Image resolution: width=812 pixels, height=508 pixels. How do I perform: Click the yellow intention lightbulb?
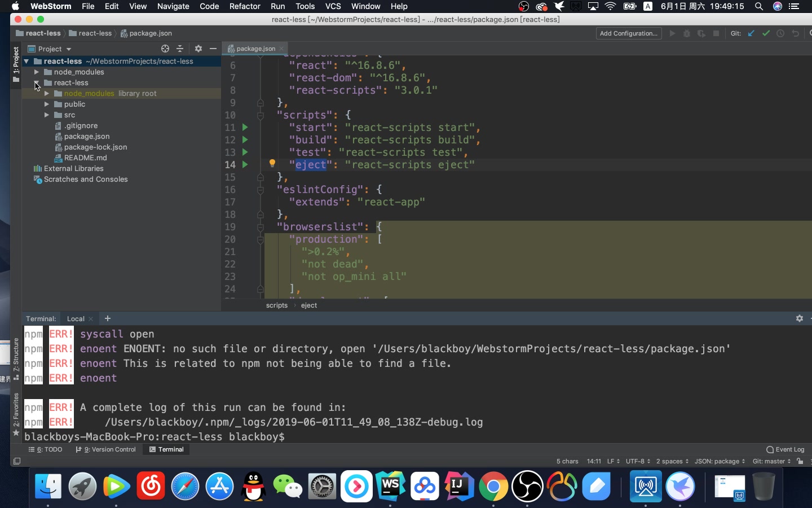pyautogui.click(x=272, y=163)
